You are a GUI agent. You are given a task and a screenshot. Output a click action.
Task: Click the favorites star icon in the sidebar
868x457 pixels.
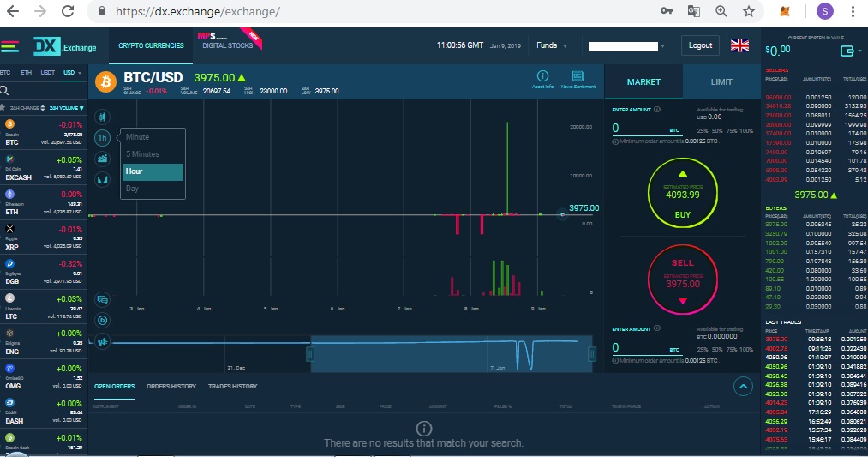(3, 107)
